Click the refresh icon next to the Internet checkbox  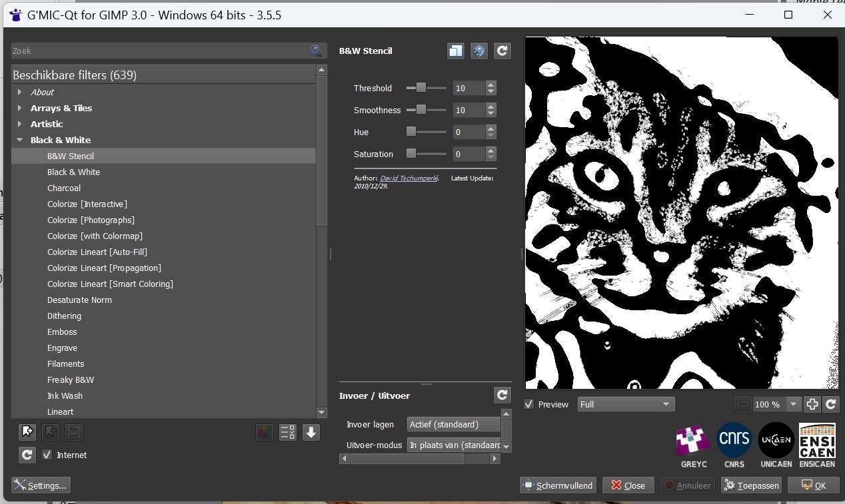[x=27, y=455]
